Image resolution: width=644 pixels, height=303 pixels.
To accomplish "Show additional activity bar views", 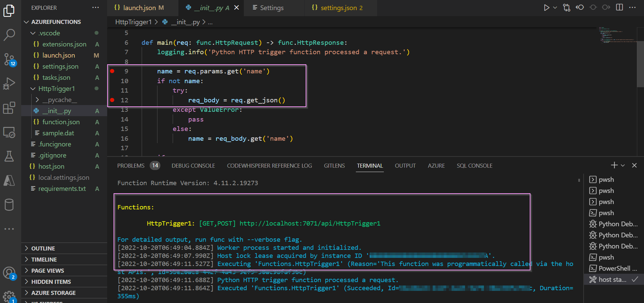I will coord(9,229).
